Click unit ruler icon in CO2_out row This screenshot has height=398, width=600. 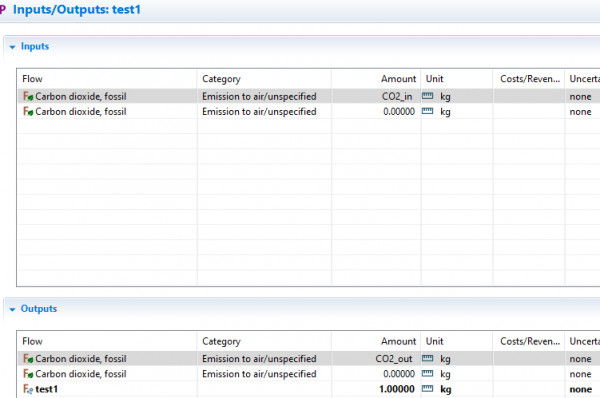(x=427, y=359)
